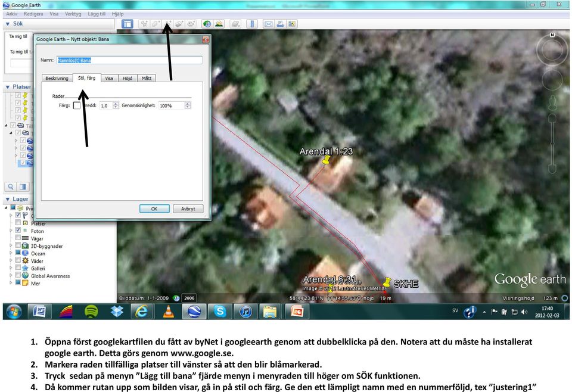Viewport: 572px width, 392px height.
Task: Expand the Väder layer tree node
Action: click(11, 261)
